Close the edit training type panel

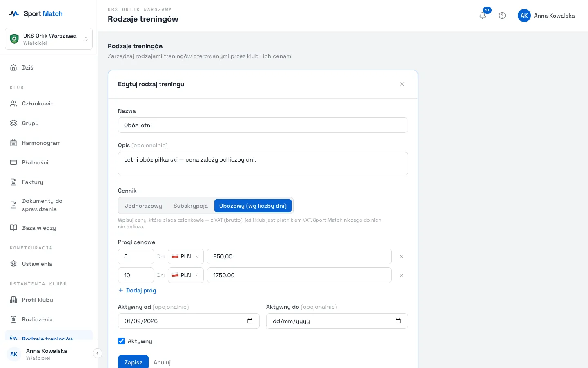click(402, 84)
